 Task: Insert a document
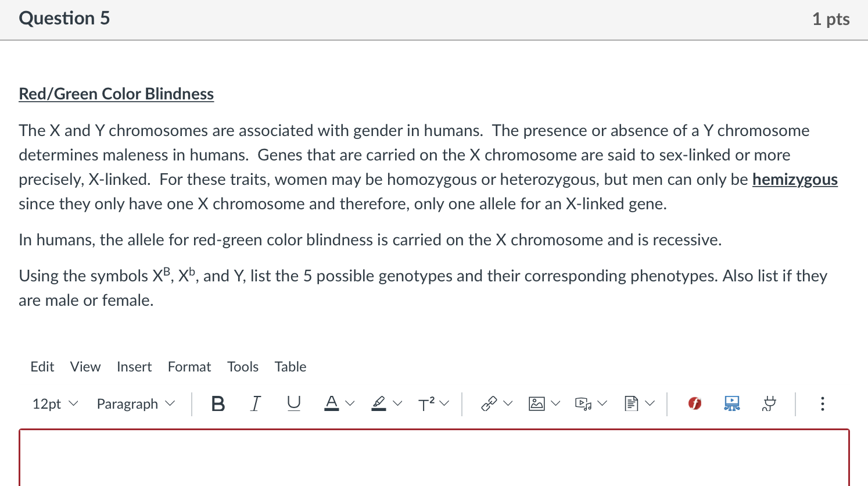tap(630, 403)
